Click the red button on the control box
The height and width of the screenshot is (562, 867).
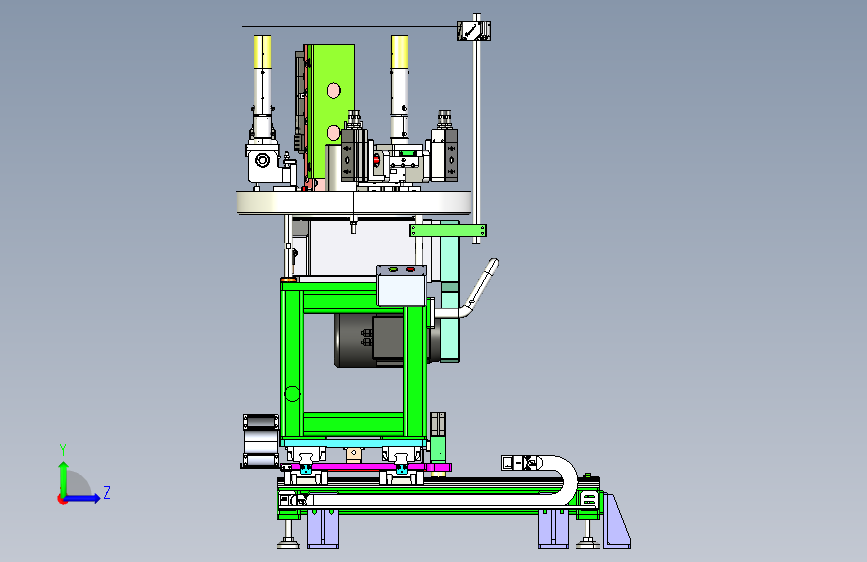point(410,269)
